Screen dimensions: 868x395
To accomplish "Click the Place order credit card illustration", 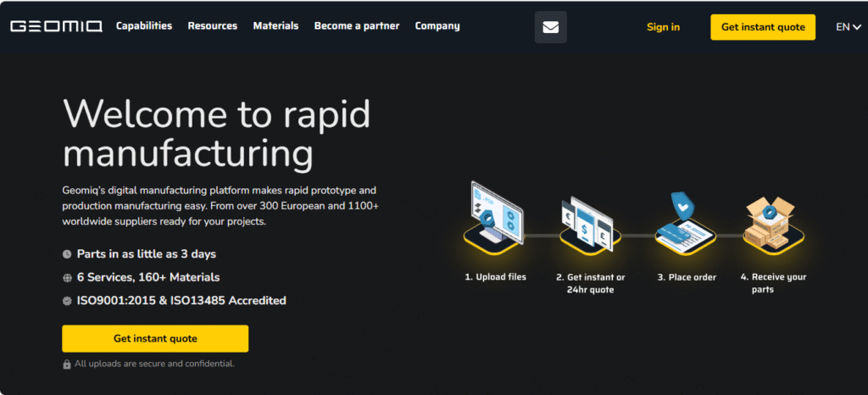I will (685, 223).
